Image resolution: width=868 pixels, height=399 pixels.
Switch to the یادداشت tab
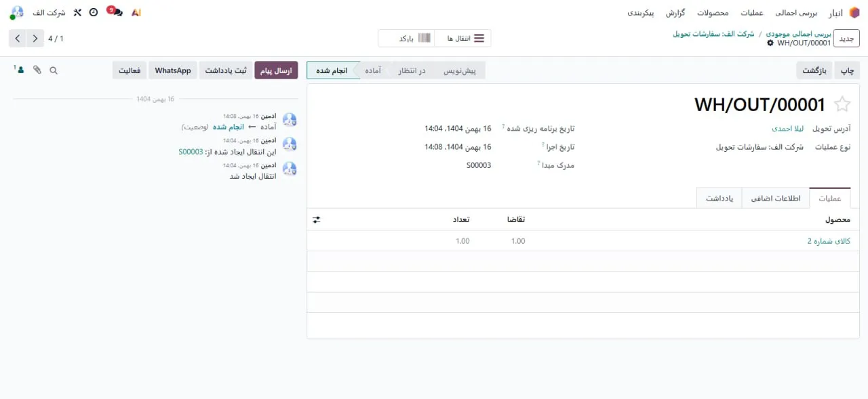point(719,198)
